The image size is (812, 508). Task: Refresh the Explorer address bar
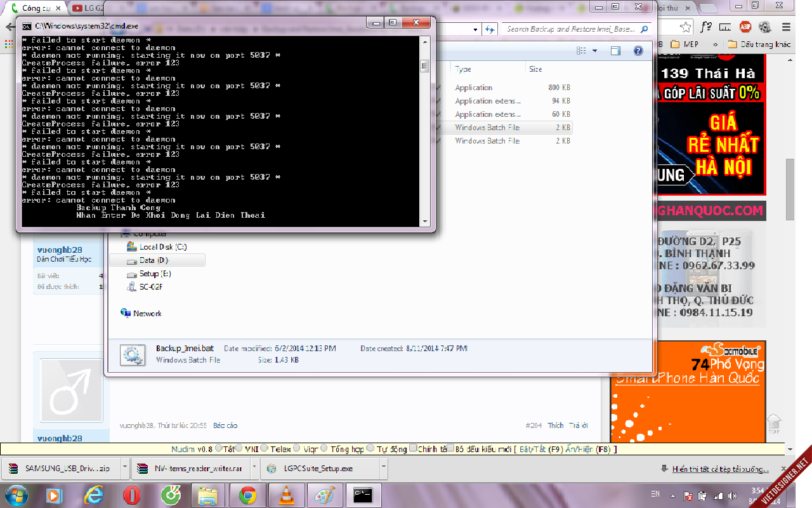[490, 29]
